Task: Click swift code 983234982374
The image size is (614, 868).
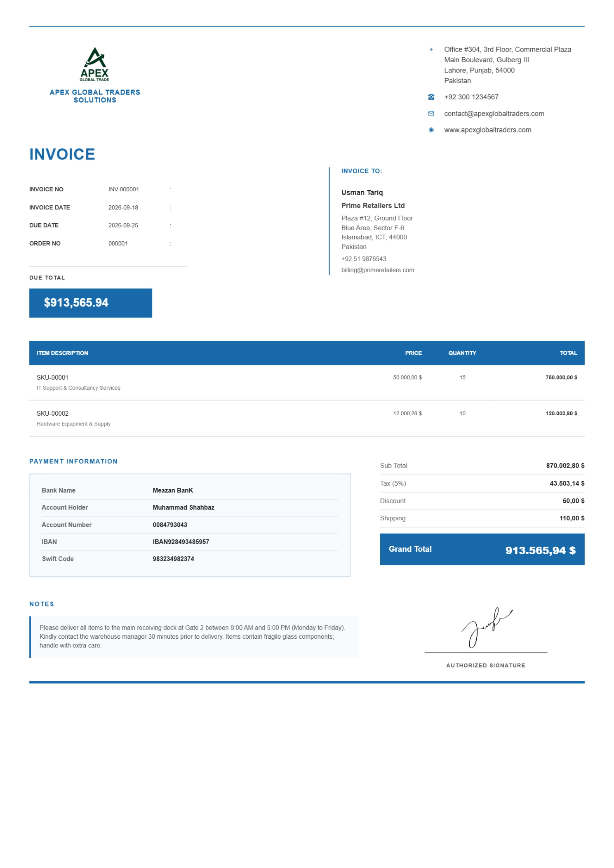Action: pyautogui.click(x=173, y=559)
